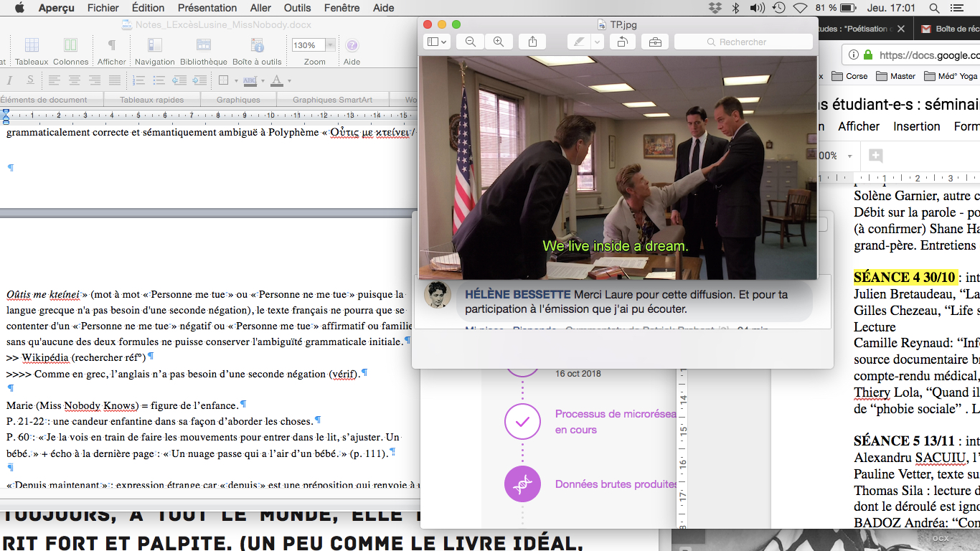Open the highlighter pen options dropdown arrow
Viewport: 980px width, 551px height.
point(597,42)
